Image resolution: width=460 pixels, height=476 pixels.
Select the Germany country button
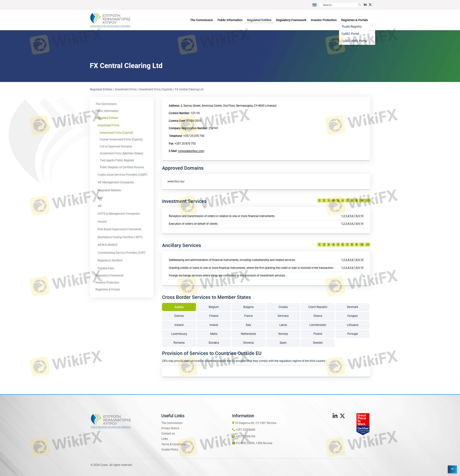pos(283,316)
